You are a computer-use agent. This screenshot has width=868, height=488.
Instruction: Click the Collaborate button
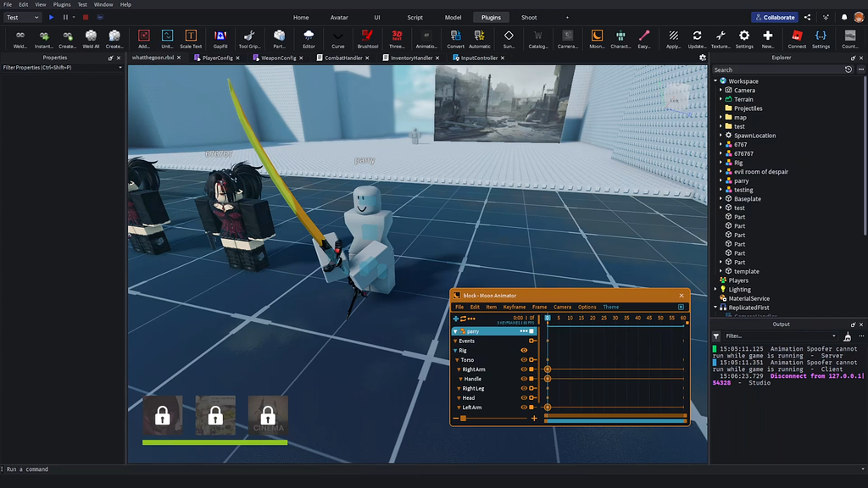[x=774, y=17]
